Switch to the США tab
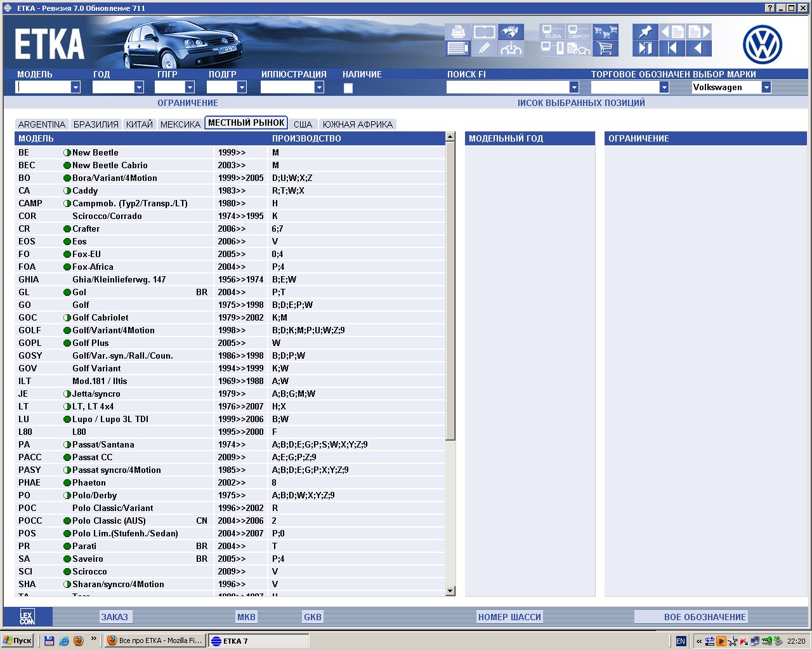 click(303, 124)
